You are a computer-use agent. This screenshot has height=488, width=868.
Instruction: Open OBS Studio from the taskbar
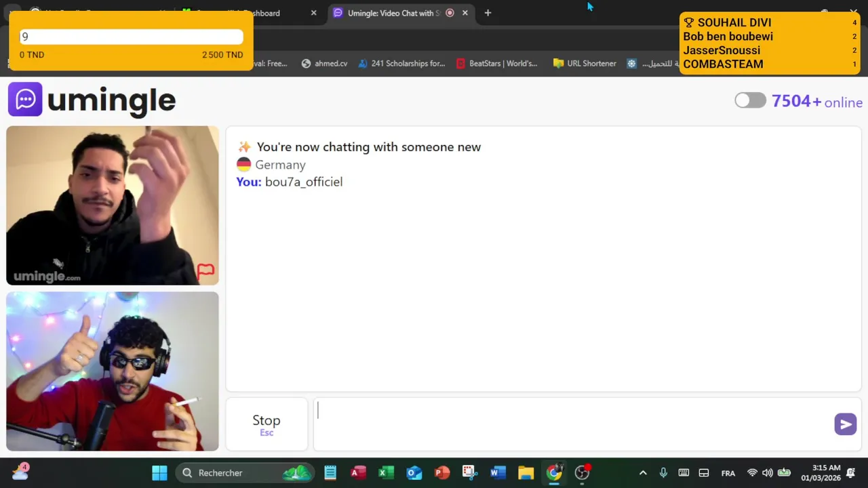582,473
